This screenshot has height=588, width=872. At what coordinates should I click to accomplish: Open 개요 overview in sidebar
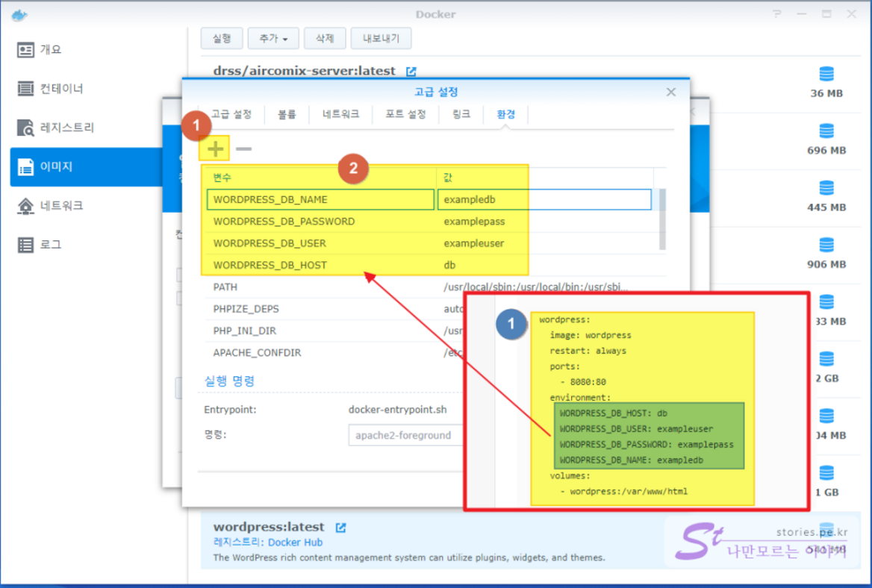[50, 50]
